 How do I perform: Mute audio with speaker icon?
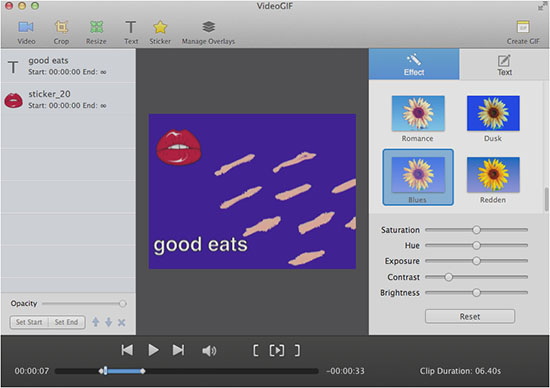pyautogui.click(x=209, y=350)
